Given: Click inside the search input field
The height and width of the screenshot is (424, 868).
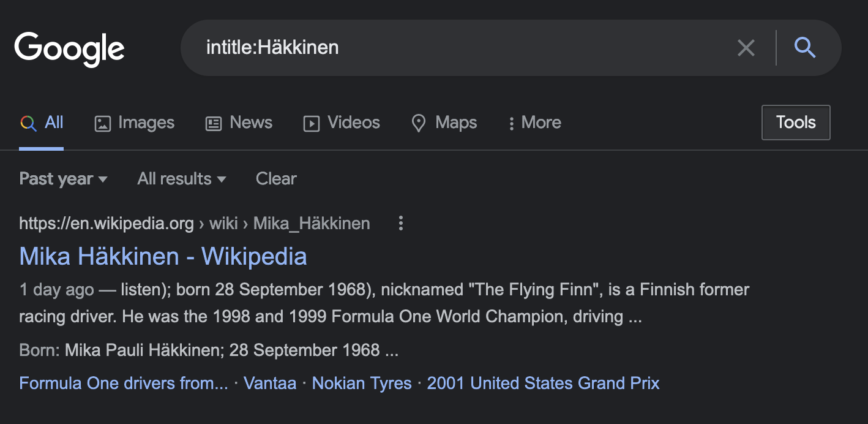Looking at the screenshot, I should (428, 48).
